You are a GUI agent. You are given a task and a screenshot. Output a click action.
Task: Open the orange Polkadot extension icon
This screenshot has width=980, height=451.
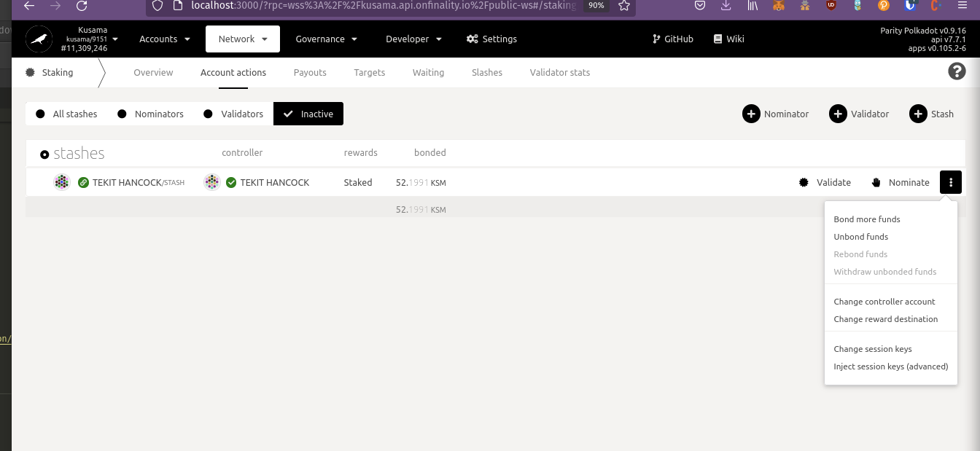point(884,6)
